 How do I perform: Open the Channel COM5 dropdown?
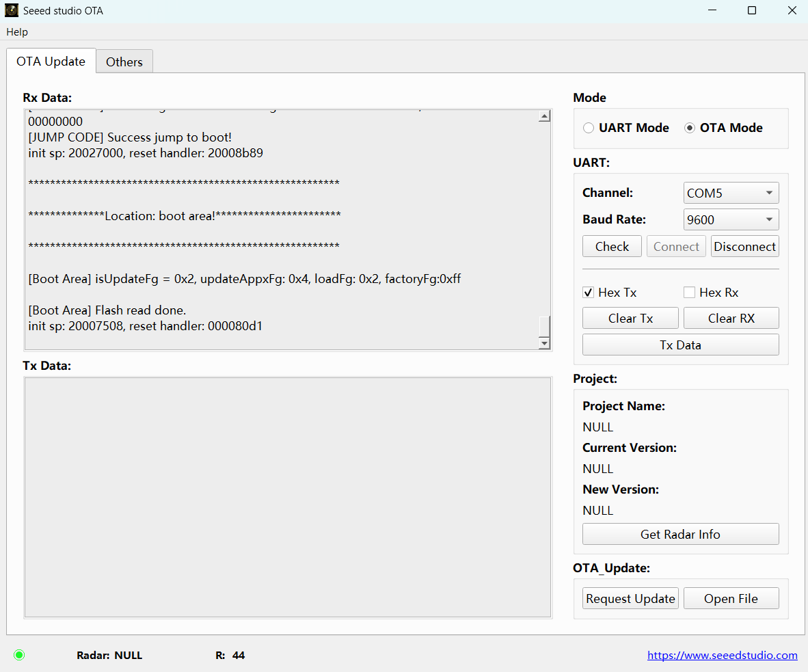[x=730, y=193]
